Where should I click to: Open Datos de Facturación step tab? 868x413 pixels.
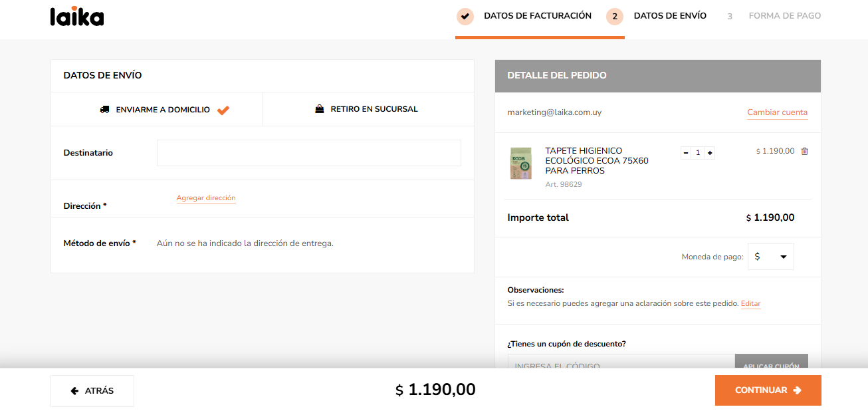537,16
